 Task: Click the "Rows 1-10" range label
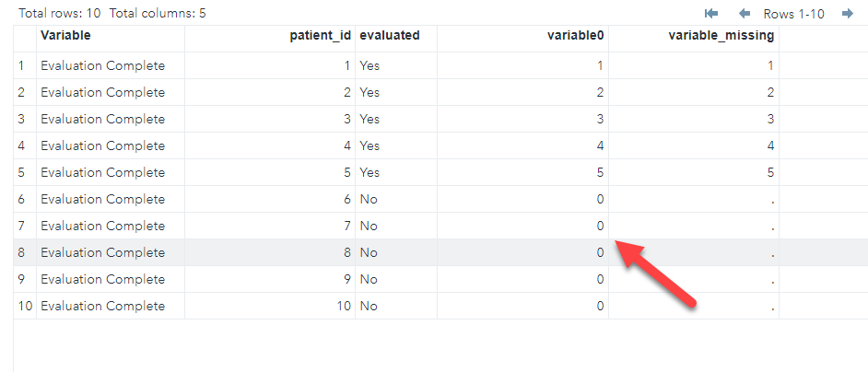click(x=793, y=14)
